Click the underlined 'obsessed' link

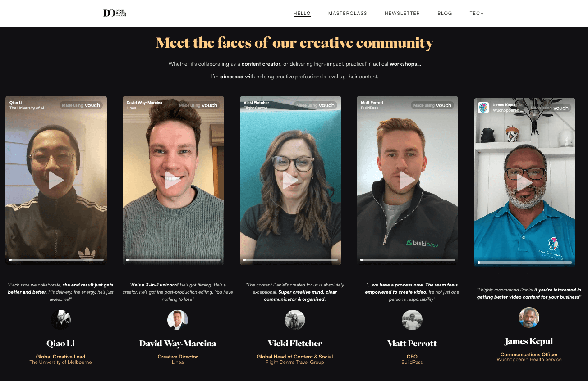(232, 77)
